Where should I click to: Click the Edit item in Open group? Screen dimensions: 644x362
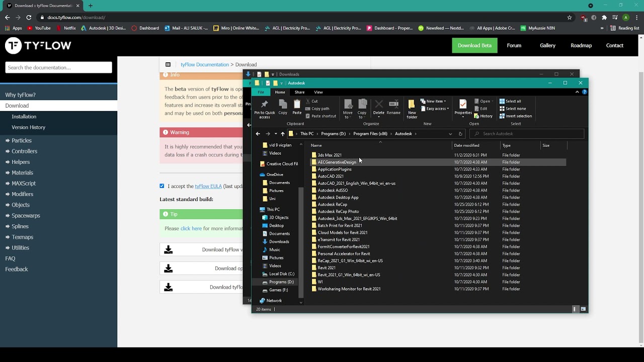point(481,109)
